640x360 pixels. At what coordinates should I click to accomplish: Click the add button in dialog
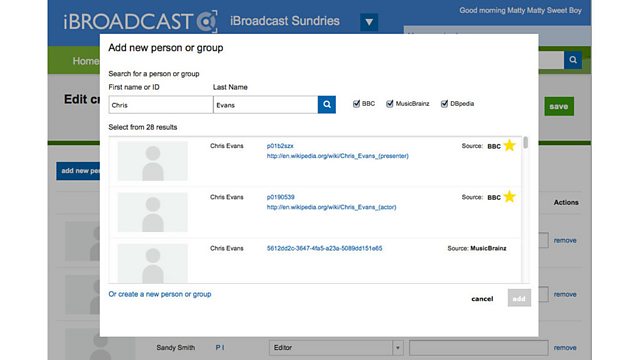(x=519, y=298)
